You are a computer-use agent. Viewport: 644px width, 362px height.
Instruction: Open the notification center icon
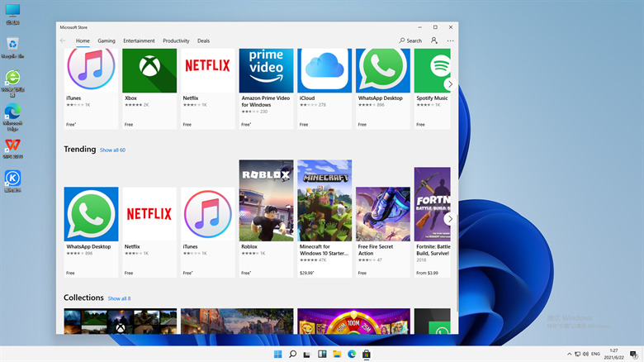(x=634, y=355)
